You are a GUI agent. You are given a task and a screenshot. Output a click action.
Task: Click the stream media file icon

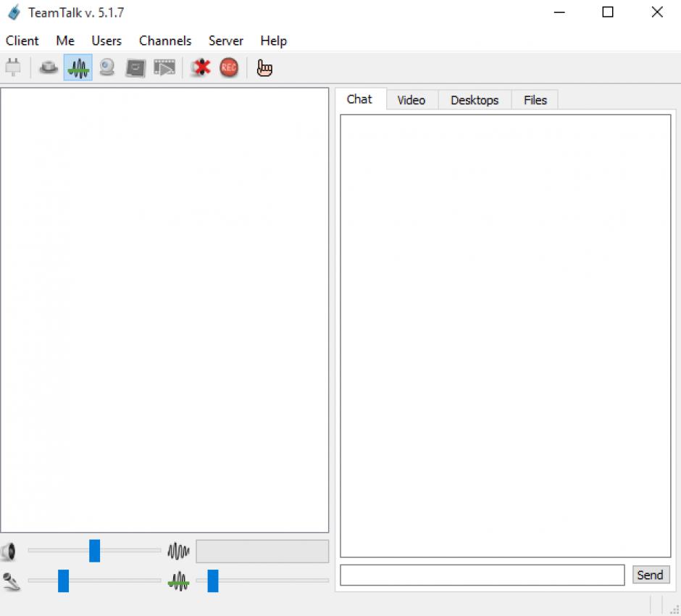(164, 67)
